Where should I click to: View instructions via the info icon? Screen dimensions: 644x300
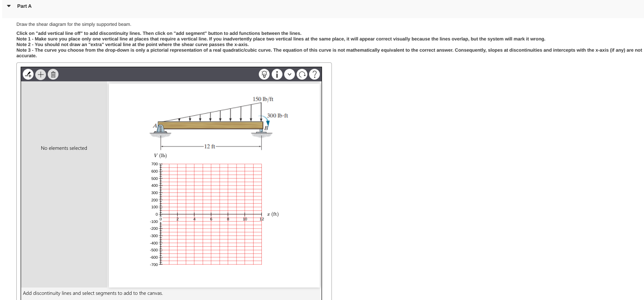click(276, 74)
